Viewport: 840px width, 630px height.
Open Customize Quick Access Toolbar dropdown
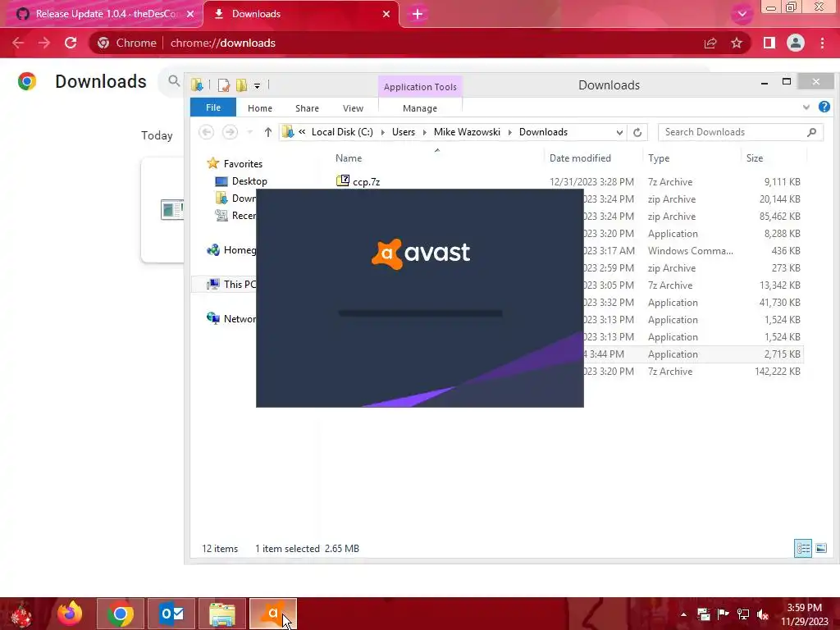257,85
